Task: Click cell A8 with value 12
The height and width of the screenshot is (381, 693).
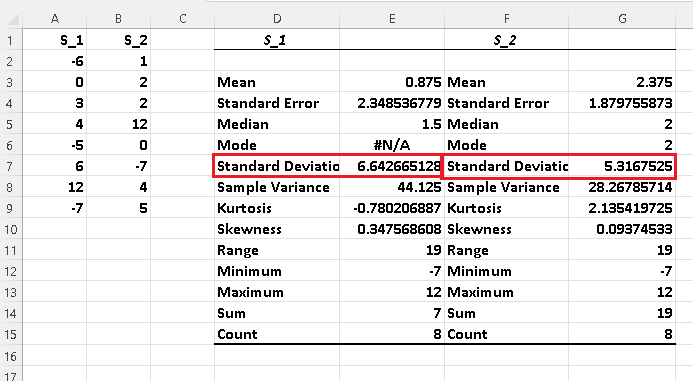Action: (x=55, y=187)
